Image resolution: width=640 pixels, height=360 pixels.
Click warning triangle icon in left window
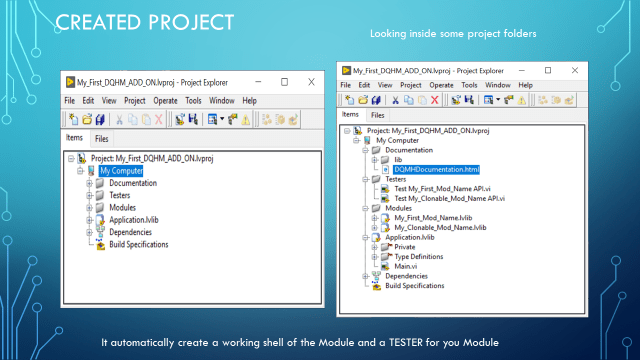245,119
